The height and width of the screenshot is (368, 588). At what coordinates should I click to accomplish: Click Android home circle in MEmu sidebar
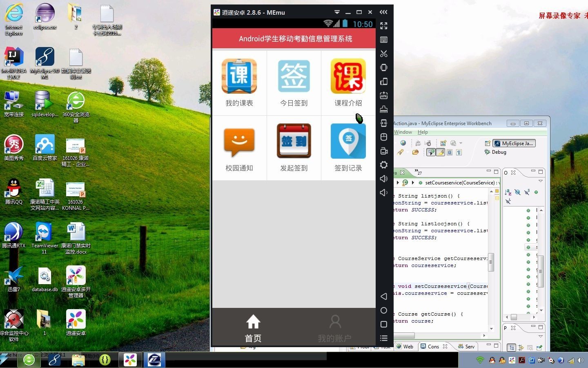click(384, 310)
